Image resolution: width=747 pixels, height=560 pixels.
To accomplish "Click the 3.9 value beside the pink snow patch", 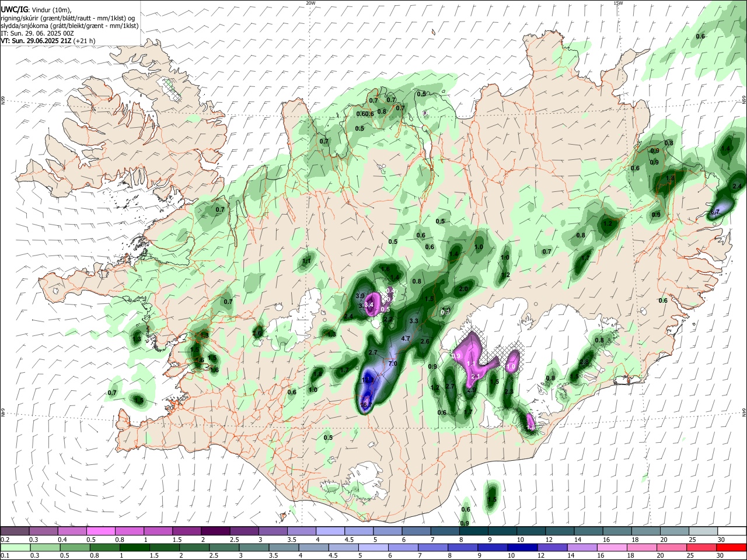I will click(x=360, y=296).
